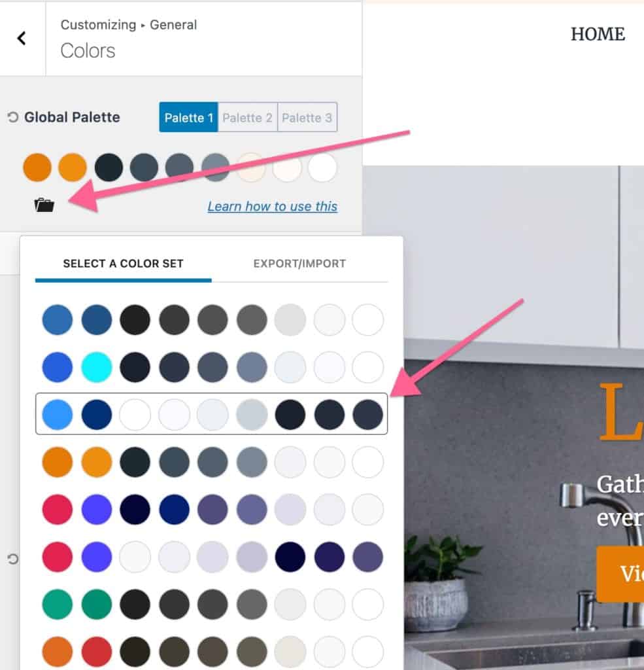Screen dimensions: 644x670
Task: Choose the two-green color set row
Action: 211,604
